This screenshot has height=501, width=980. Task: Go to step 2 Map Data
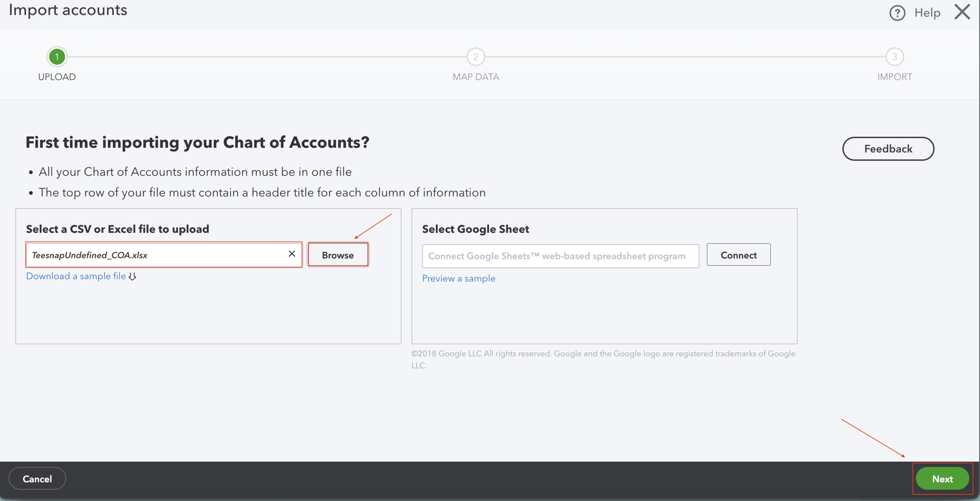pyautogui.click(x=476, y=56)
